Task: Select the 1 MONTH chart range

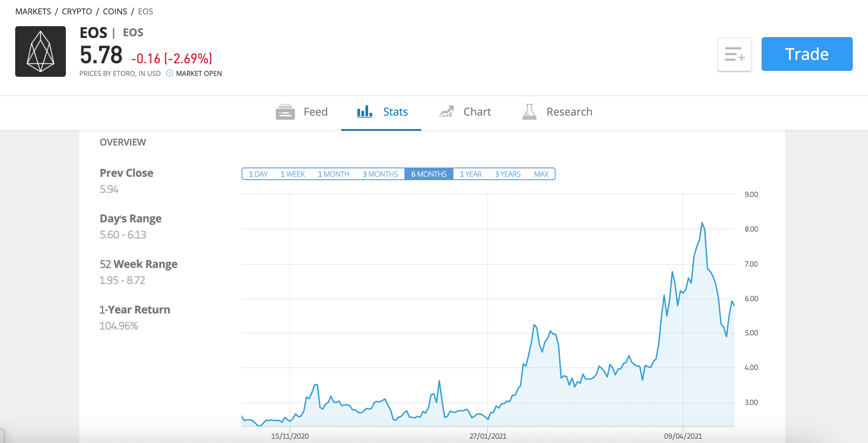Action: (x=334, y=174)
